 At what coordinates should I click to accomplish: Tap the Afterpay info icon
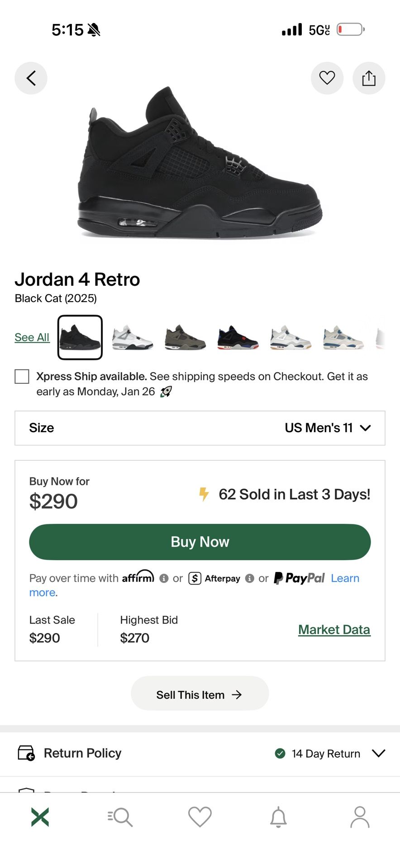249,578
